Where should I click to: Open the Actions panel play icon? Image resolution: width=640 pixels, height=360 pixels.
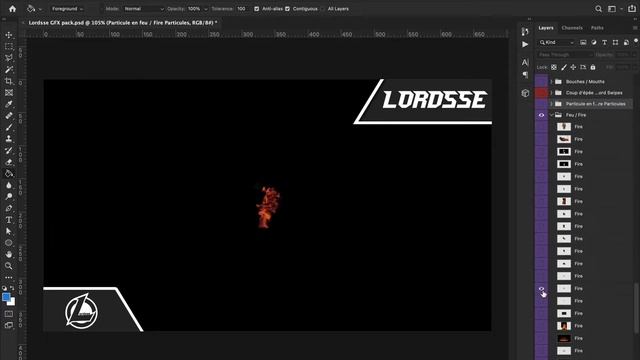[525, 44]
